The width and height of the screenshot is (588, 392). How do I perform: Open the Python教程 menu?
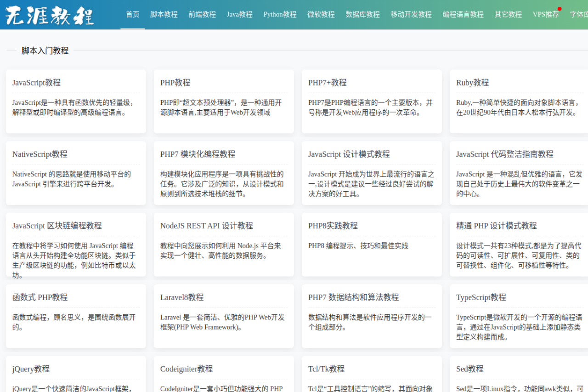coord(280,14)
